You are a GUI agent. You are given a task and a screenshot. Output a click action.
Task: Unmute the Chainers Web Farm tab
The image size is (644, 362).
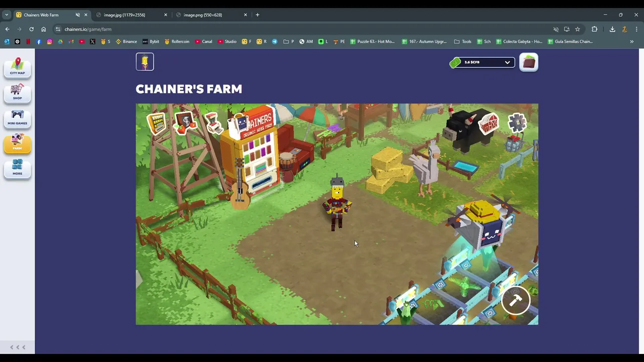coord(77,15)
